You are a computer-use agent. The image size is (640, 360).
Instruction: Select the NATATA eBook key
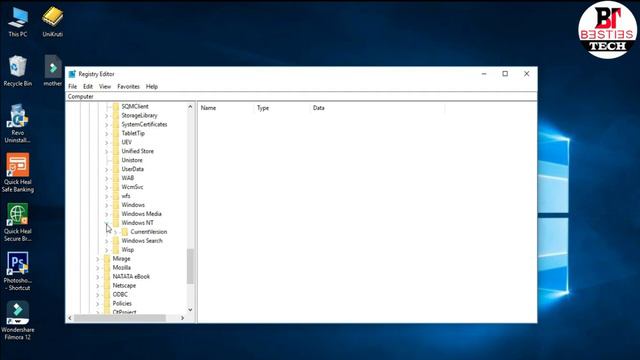[x=131, y=277]
